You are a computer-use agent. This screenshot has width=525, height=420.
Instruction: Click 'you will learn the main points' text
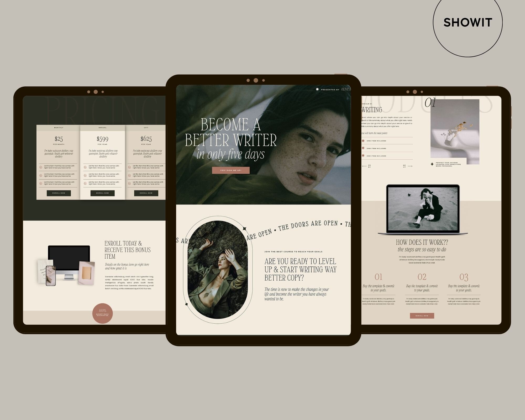point(374,133)
